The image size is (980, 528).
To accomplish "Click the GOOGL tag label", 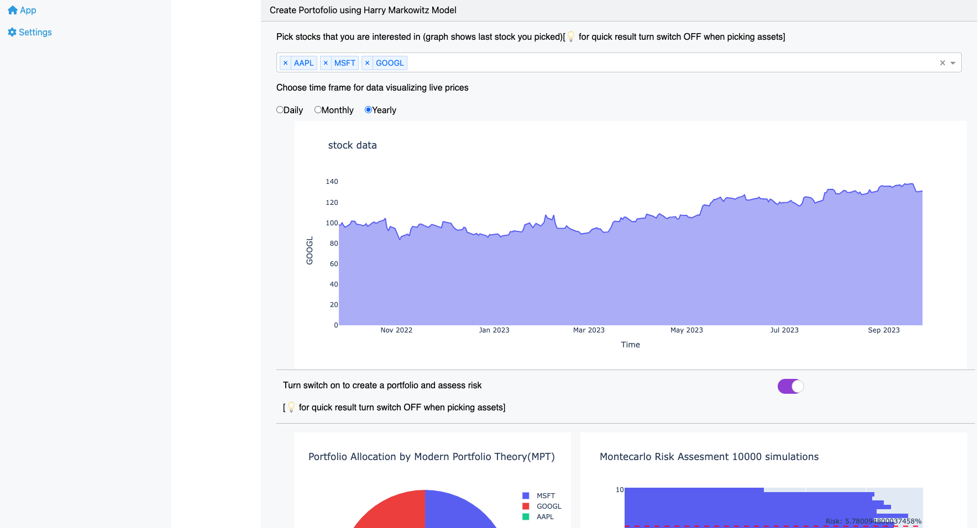I will (390, 63).
